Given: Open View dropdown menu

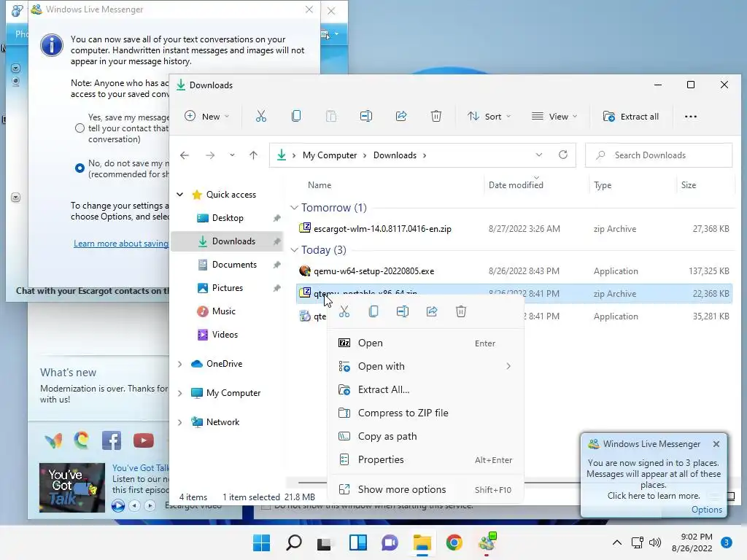Looking at the screenshot, I should pyautogui.click(x=554, y=116).
